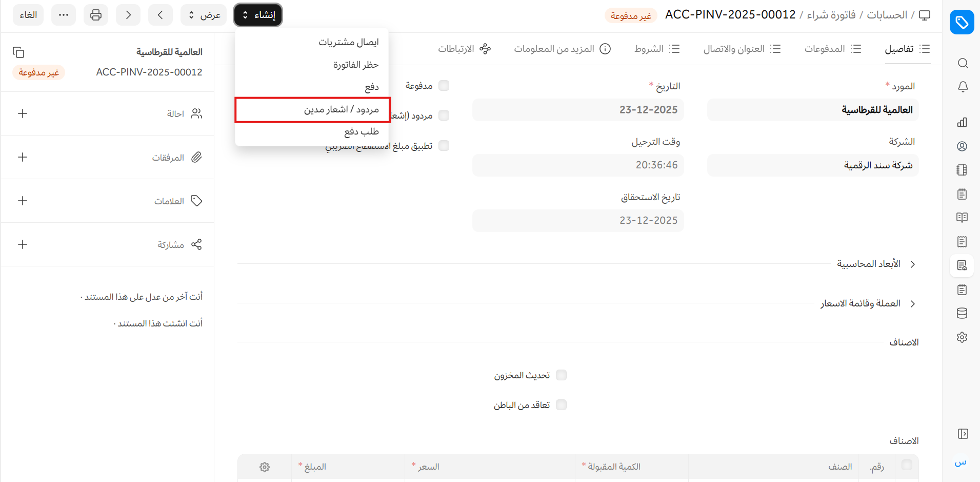Enable the تحديث المخزون checkbox

click(x=562, y=375)
